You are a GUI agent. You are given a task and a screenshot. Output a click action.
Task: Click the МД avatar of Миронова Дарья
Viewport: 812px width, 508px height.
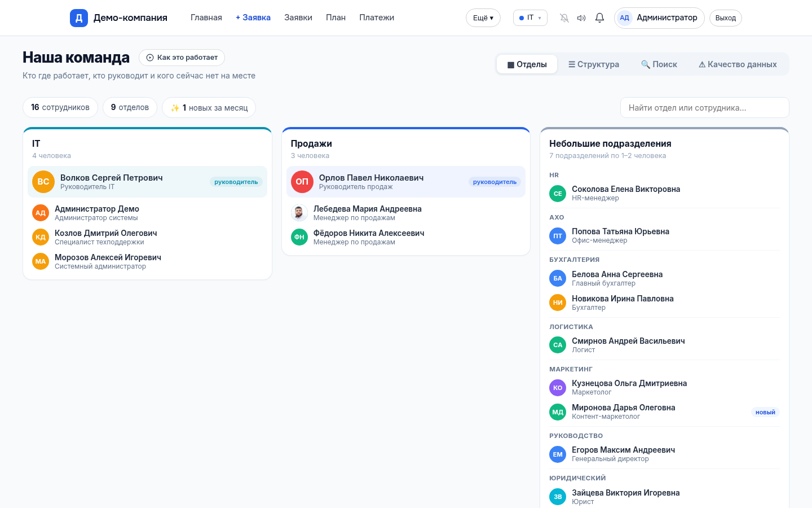pyautogui.click(x=558, y=412)
